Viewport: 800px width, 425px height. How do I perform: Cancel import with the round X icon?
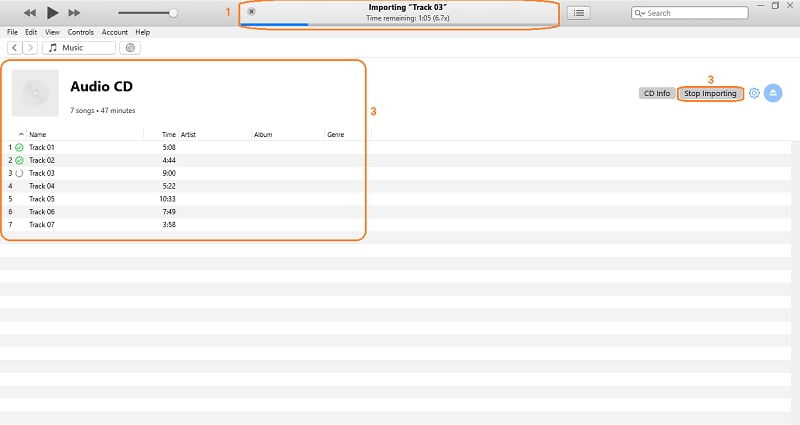[252, 11]
